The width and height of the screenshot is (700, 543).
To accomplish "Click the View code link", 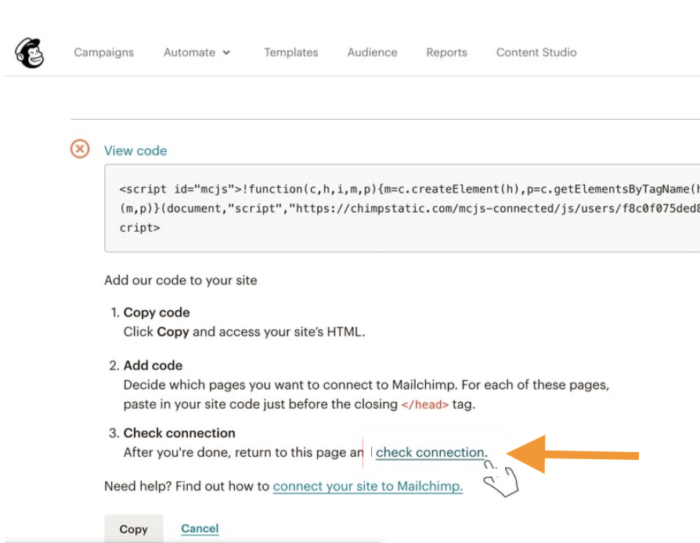I will coord(135,150).
